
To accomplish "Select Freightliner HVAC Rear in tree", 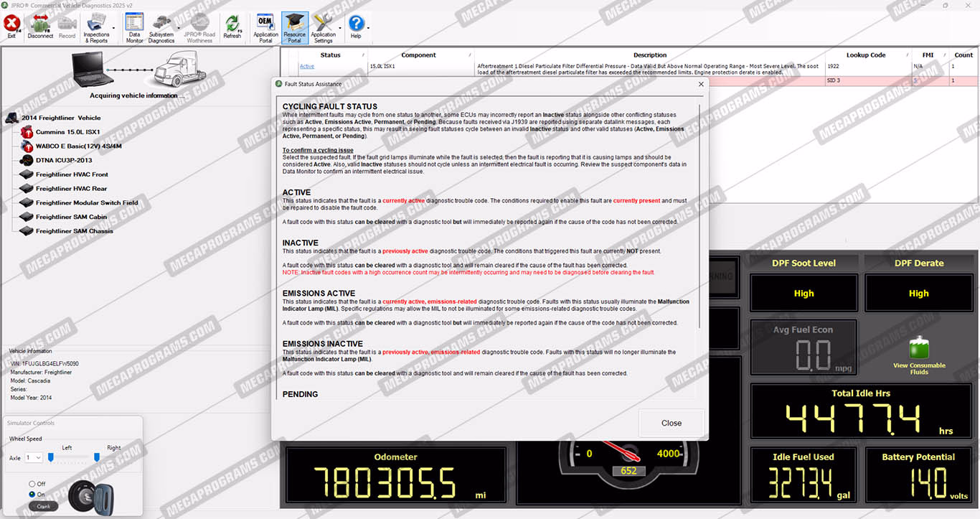I will [72, 189].
